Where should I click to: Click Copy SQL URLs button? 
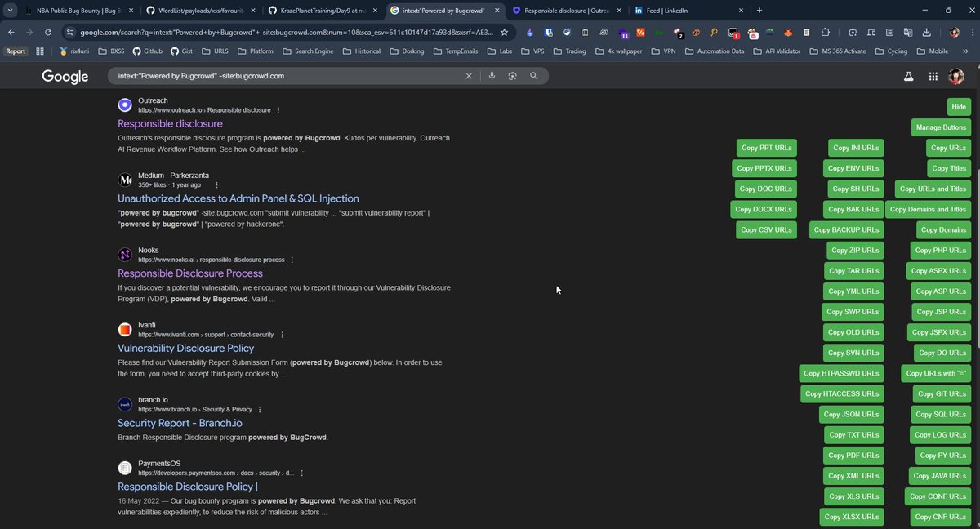(x=941, y=414)
